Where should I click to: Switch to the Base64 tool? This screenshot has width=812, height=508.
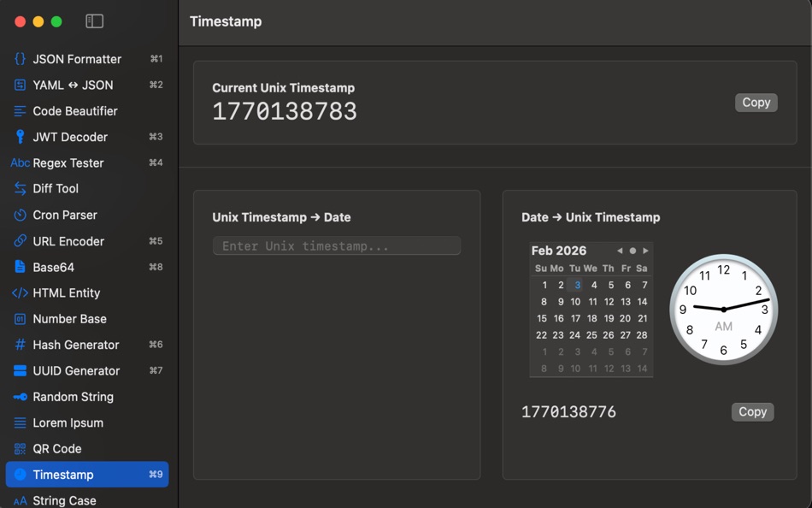point(87,267)
